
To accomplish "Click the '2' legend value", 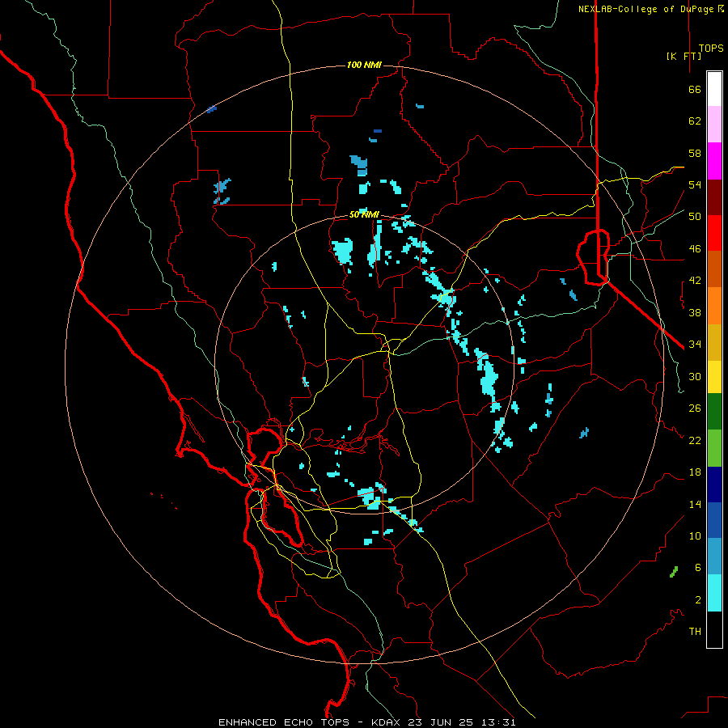I will pos(697,600).
